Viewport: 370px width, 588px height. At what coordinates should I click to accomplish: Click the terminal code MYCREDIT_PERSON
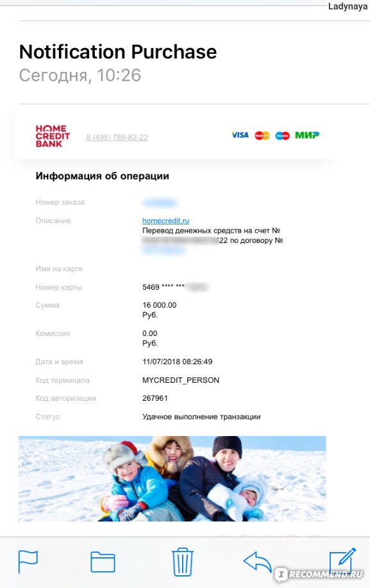(x=181, y=380)
